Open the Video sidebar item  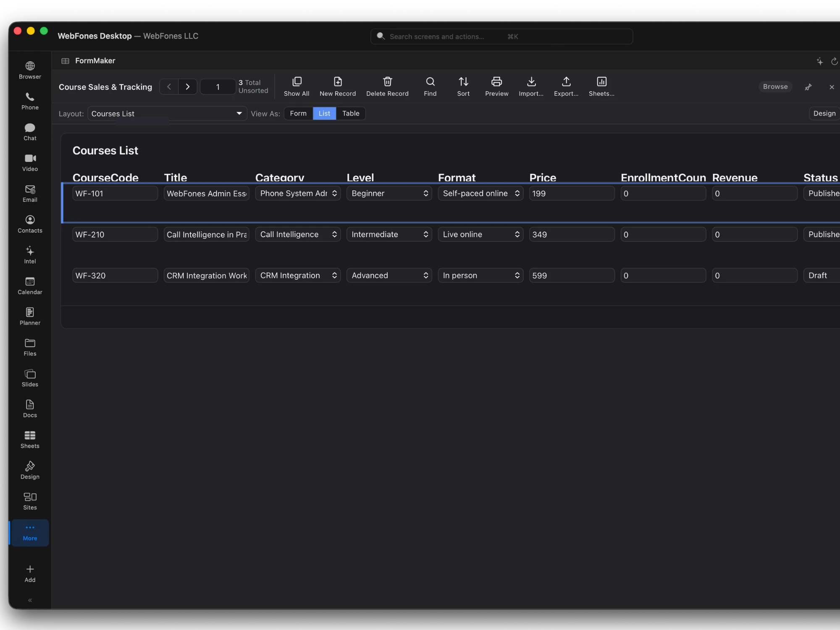click(x=30, y=163)
